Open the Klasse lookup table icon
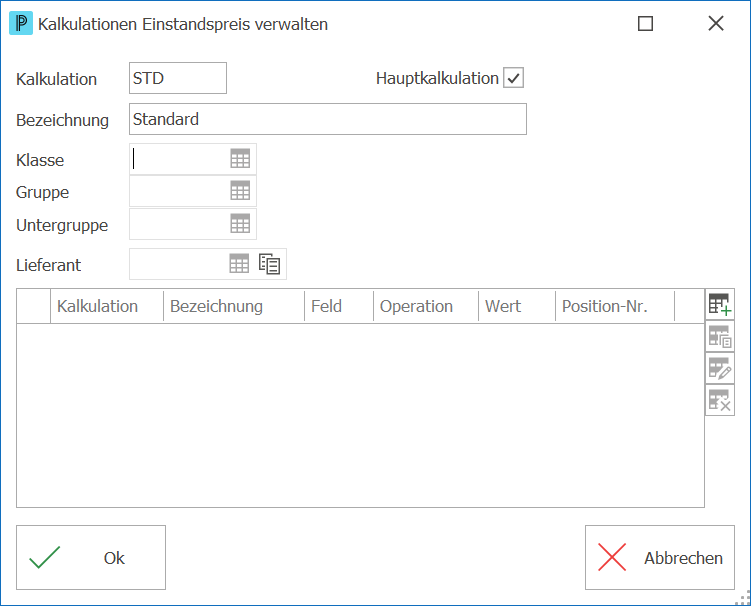751x606 pixels. (240, 159)
